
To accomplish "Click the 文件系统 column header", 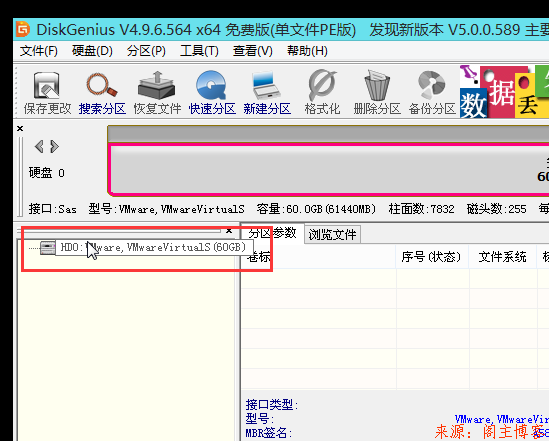I will (x=502, y=257).
